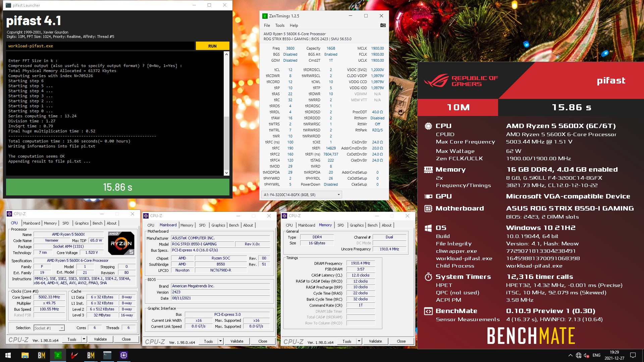The width and height of the screenshot is (644, 362).
Task: Click the green ZenTimings taskbar icon
Action: [58, 355]
